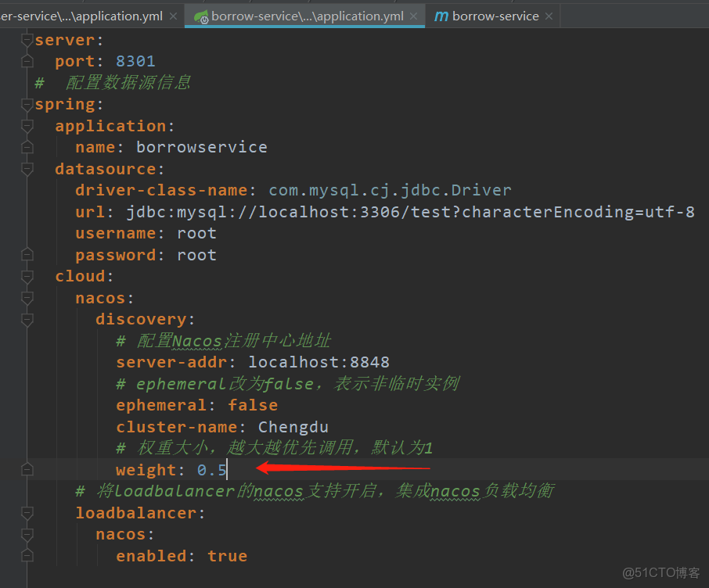Collapse the cloud section with its gutter arrow

(27, 276)
